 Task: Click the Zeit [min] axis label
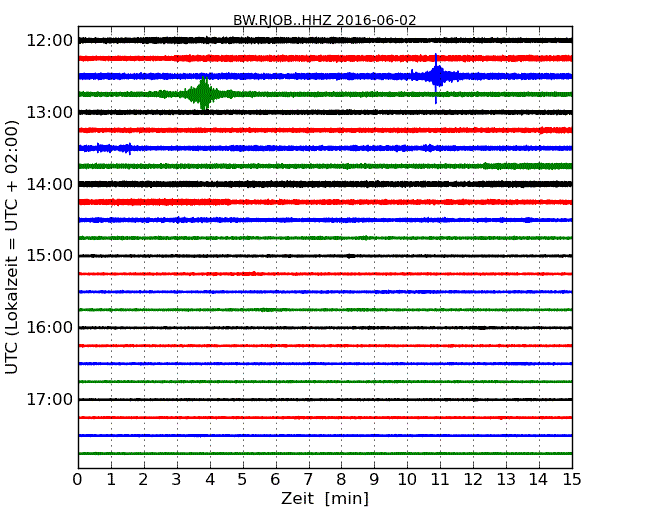pyautogui.click(x=325, y=498)
